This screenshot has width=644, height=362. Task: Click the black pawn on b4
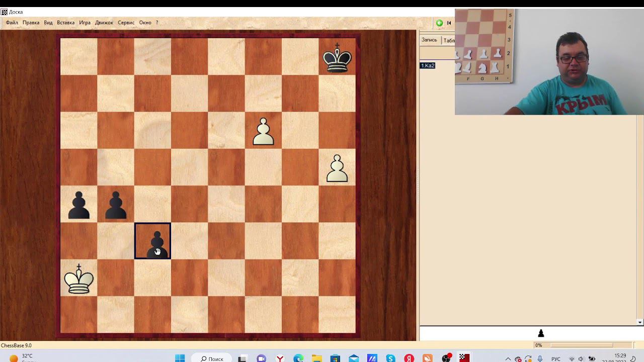pyautogui.click(x=116, y=205)
